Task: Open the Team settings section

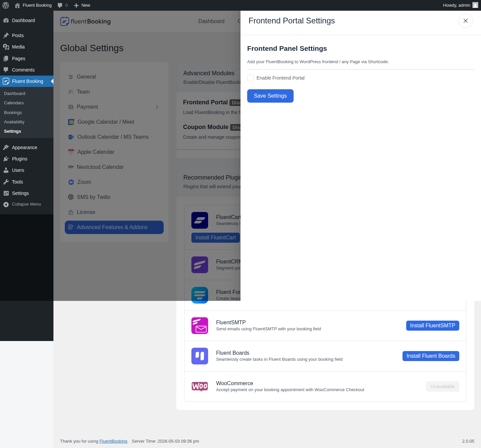Action: (114, 92)
